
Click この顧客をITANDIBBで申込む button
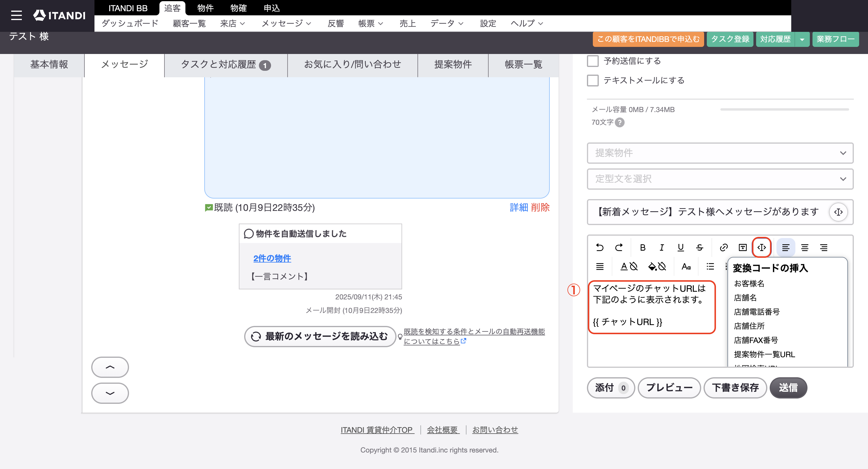coord(648,40)
